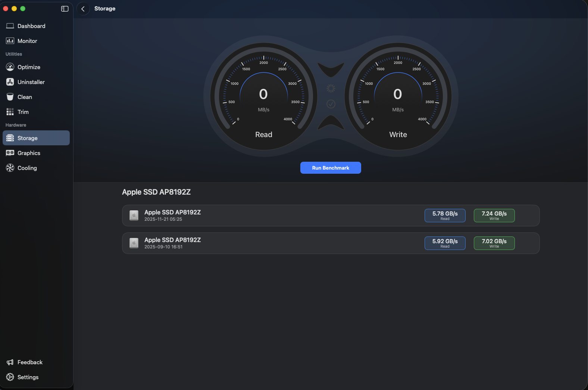588x390 pixels.
Task: Click the Uninstaller app icon
Action: tap(10, 82)
